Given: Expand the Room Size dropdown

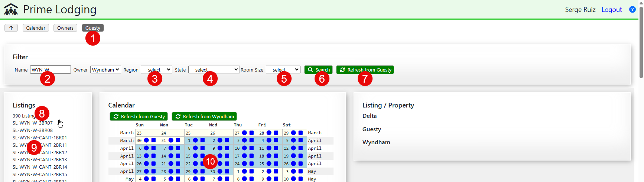Looking at the screenshot, I should 283,70.
